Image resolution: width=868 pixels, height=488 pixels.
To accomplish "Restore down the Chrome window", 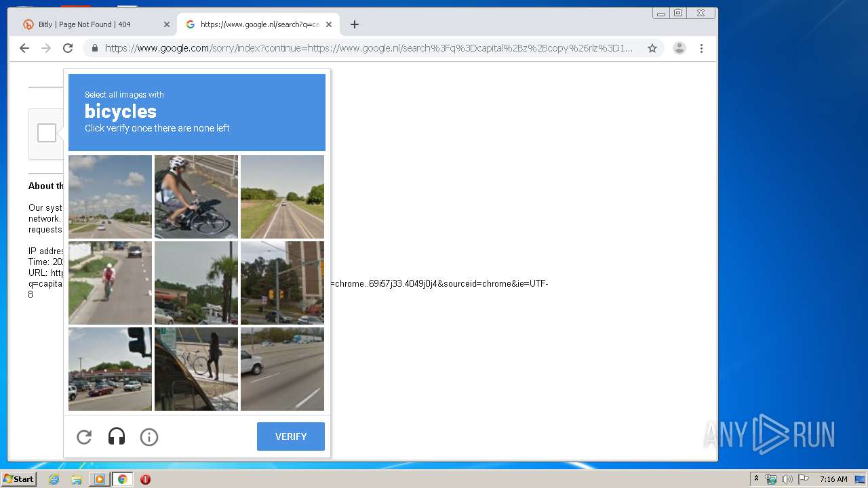I will pyautogui.click(x=678, y=13).
